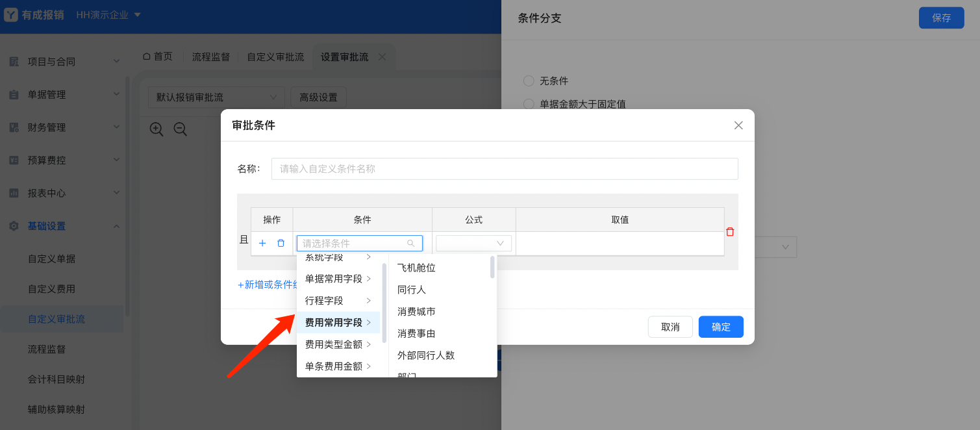Image resolution: width=980 pixels, height=430 pixels.
Task: Select the 单据金额大于固定值 radio option
Action: point(529,104)
